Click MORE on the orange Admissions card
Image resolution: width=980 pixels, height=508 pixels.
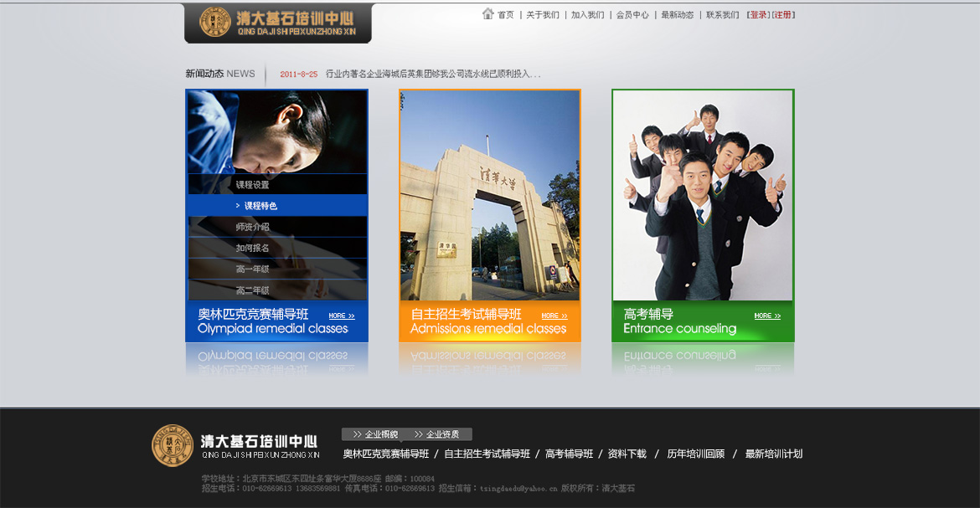(555, 316)
